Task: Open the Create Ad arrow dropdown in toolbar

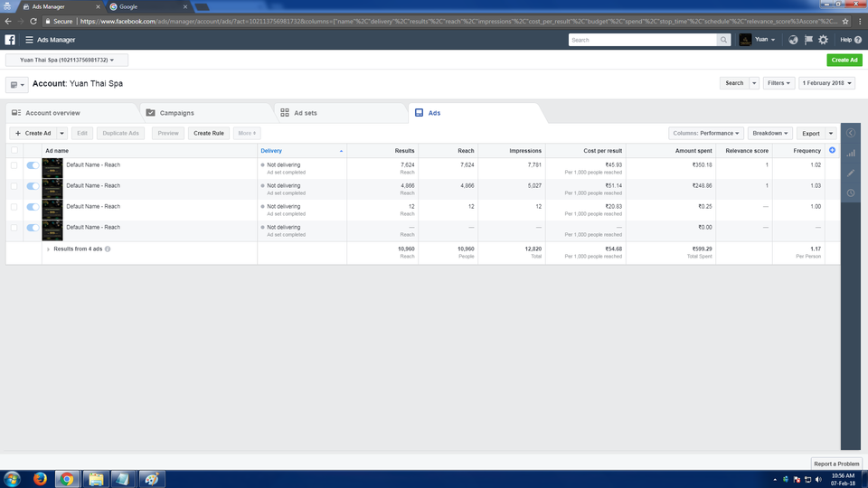Action: (62, 134)
